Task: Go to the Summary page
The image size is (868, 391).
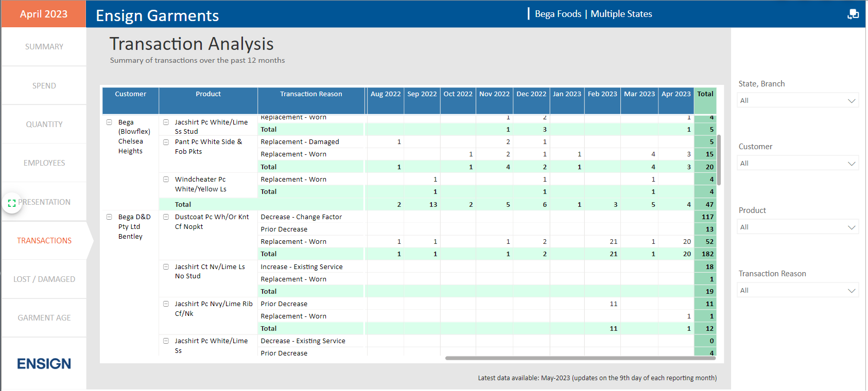Action: (x=44, y=47)
